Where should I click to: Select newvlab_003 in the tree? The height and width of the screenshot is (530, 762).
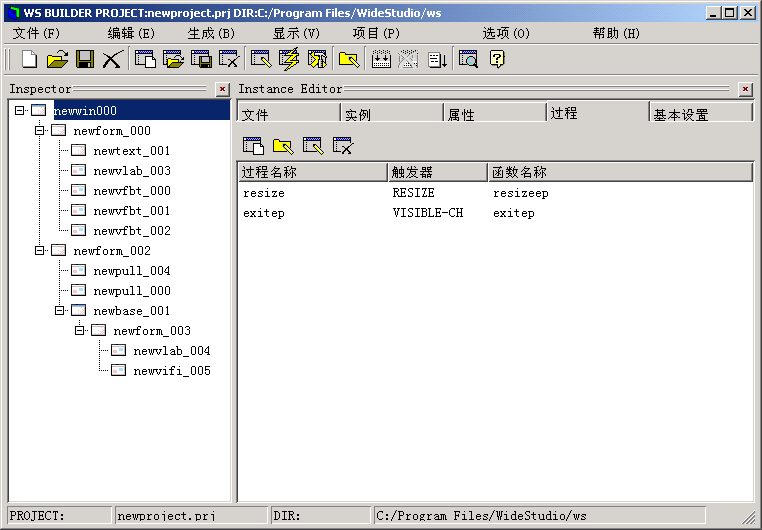(132, 171)
